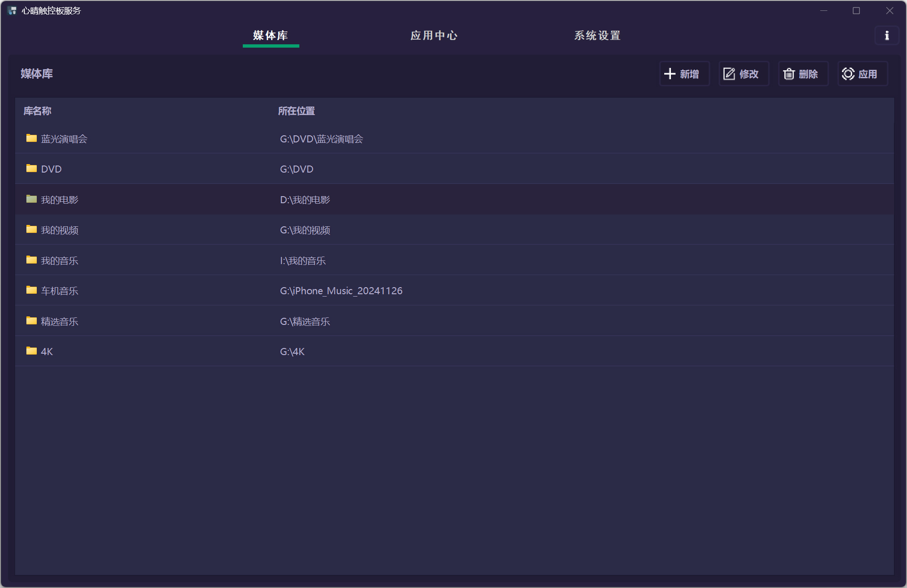The height and width of the screenshot is (588, 907).
Task: Click the 删除 (delete) trash button
Action: coord(803,74)
